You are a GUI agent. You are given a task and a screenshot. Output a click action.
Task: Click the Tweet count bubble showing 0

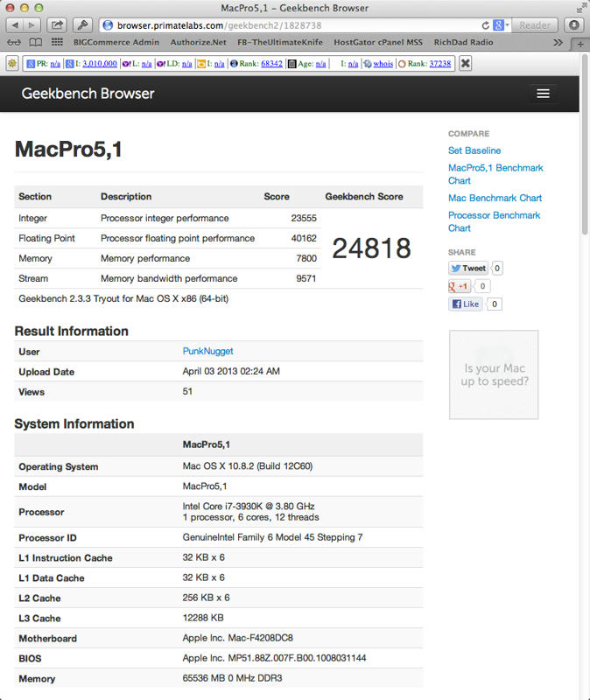(496, 268)
